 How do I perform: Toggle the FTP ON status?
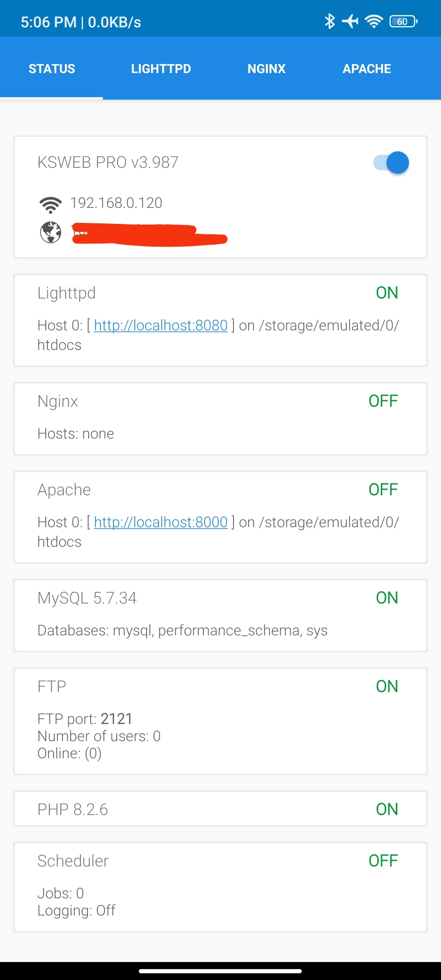387,686
